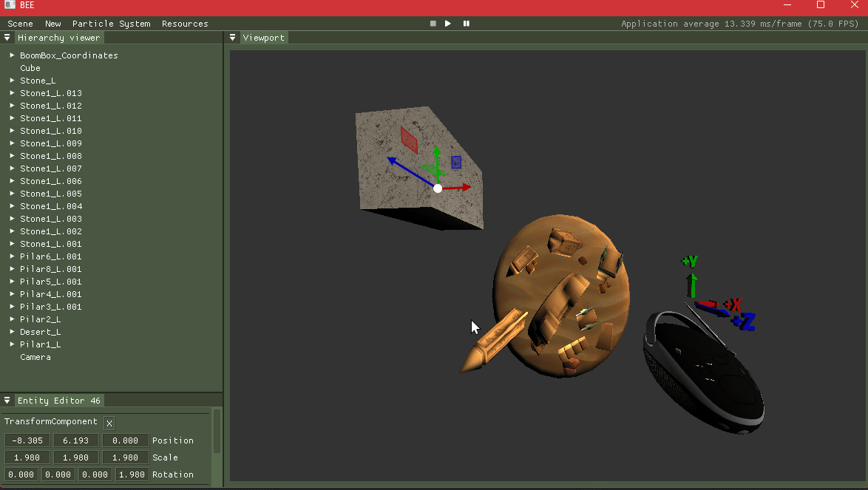Expand the Pilar6_L.001 tree node

click(12, 256)
